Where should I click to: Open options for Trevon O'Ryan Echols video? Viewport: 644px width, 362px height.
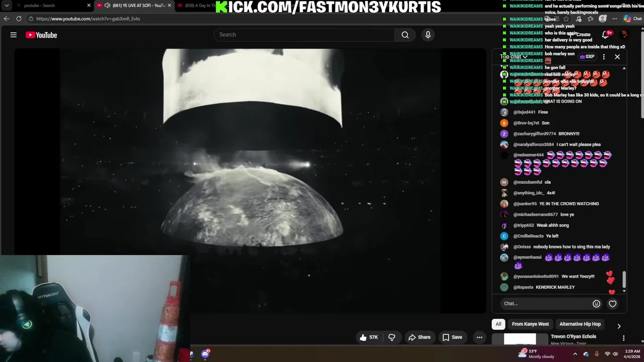click(623, 338)
